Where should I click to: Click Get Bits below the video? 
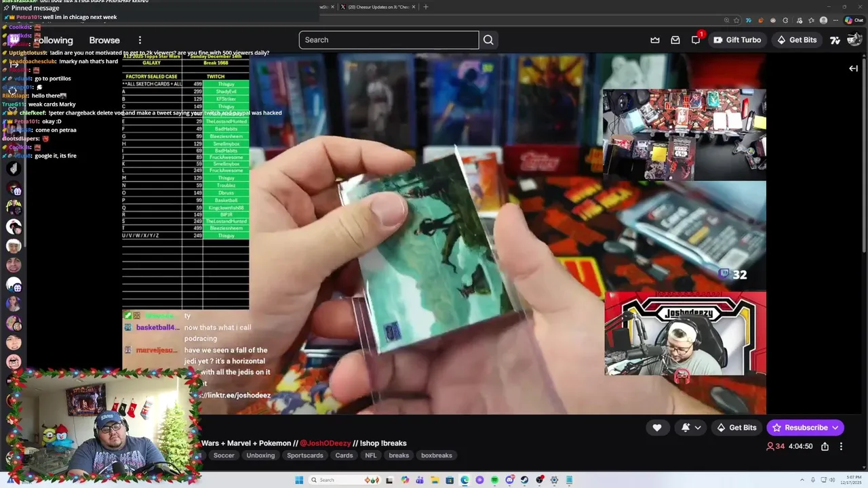(x=736, y=428)
